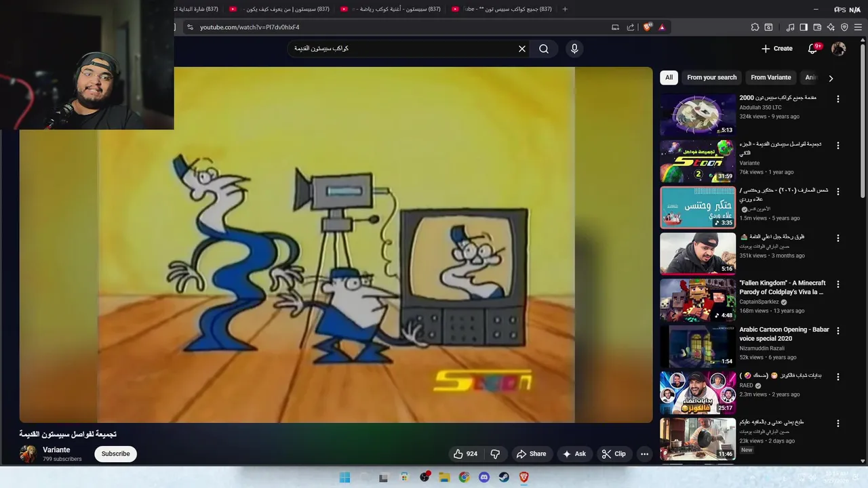Dislike the video with thumbs-down
Viewport: 868px width, 488px height.
point(495,454)
